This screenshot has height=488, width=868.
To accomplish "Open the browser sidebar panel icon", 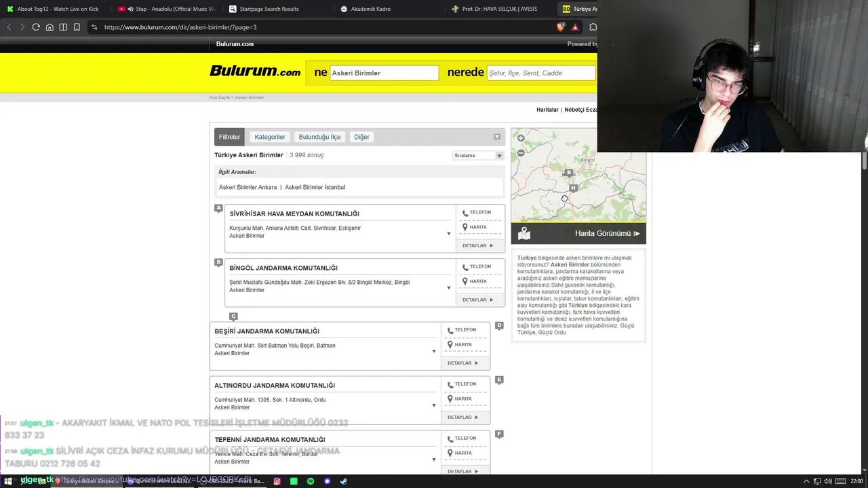I will [x=63, y=27].
